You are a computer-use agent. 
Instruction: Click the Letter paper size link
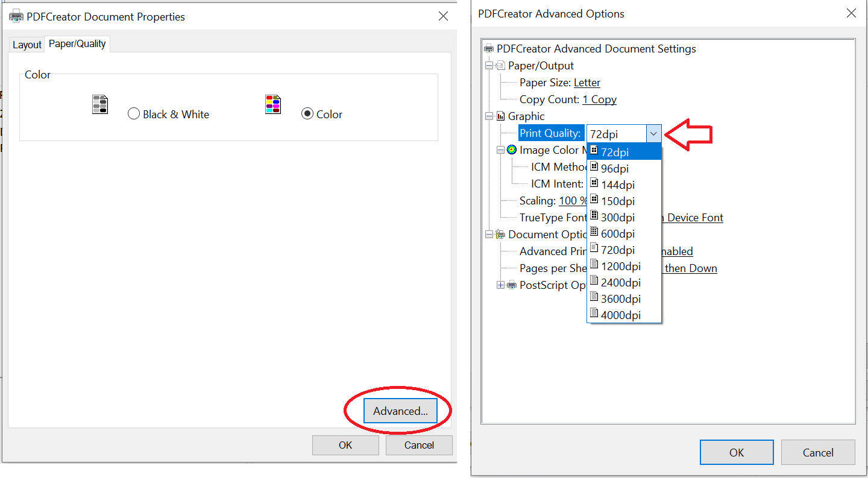[x=587, y=83]
